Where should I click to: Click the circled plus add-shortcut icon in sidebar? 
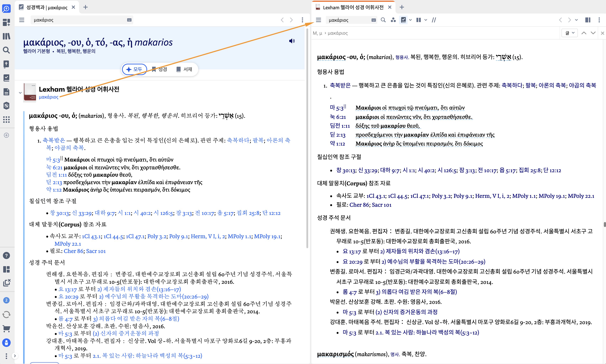[6, 135]
